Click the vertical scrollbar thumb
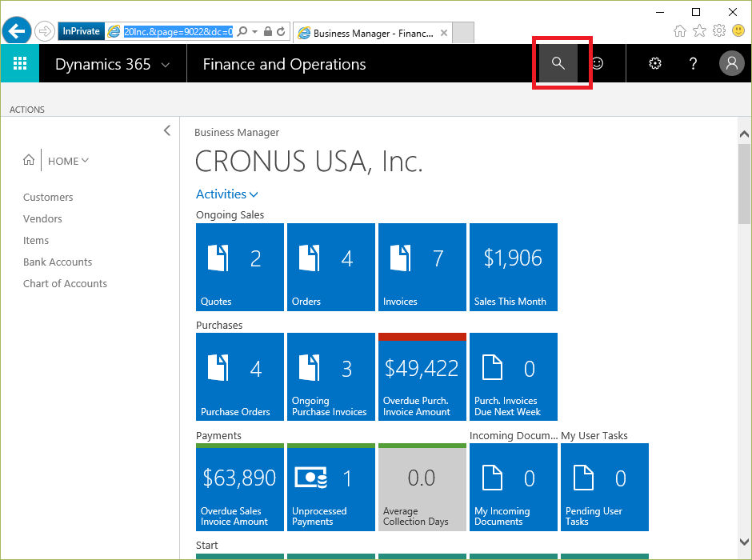Screen dimensions: 752x560 pyautogui.click(x=744, y=182)
